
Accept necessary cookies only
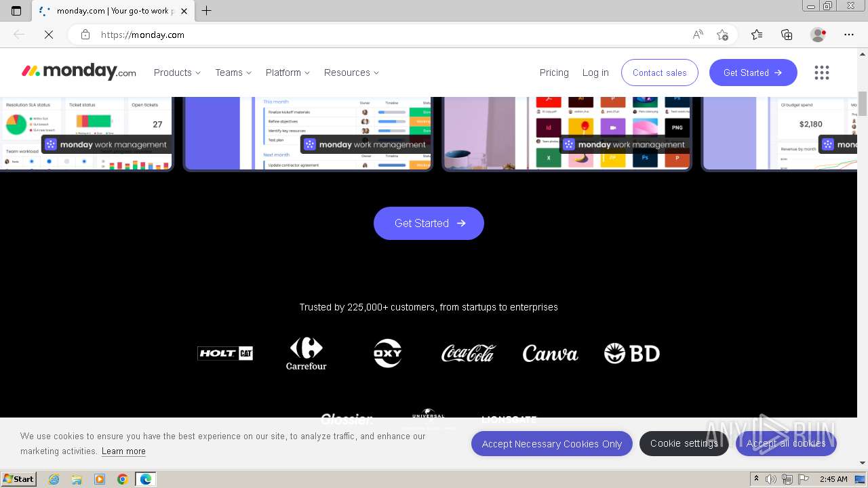click(552, 444)
